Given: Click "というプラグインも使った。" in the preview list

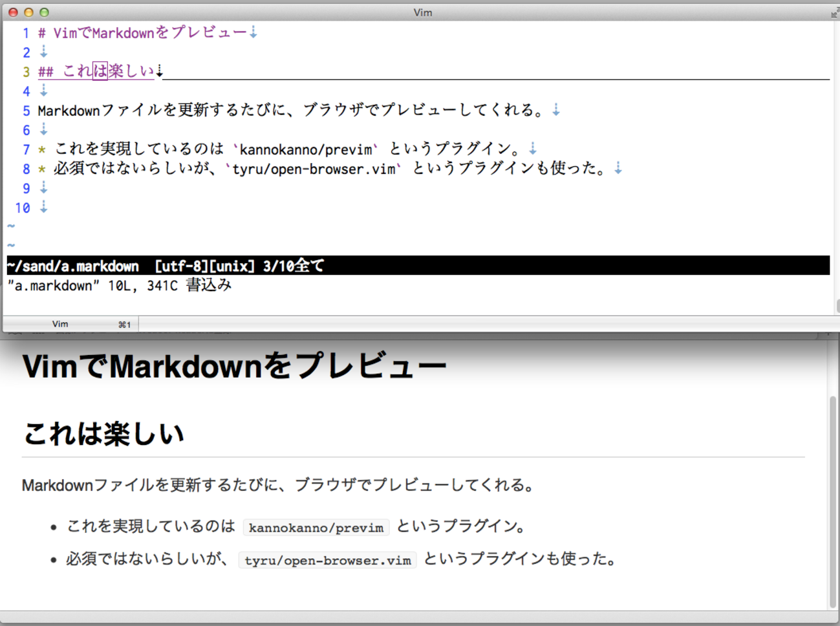Looking at the screenshot, I should [x=521, y=559].
